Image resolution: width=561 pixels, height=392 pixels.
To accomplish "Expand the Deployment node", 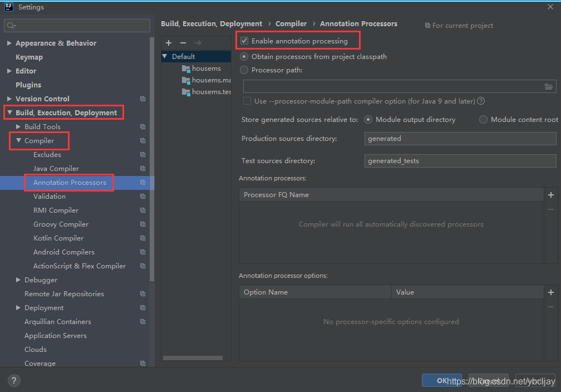I will 18,308.
